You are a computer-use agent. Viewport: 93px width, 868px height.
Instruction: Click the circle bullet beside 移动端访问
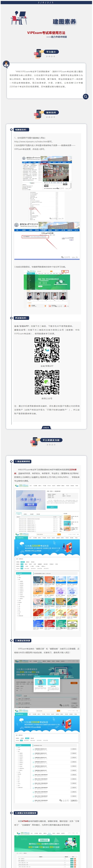pos(11,318)
